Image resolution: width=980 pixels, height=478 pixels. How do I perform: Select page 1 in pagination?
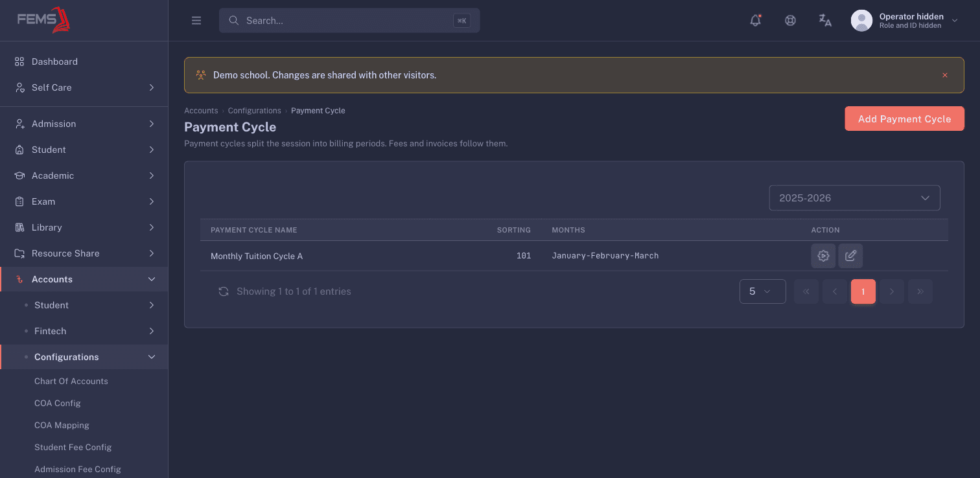pyautogui.click(x=863, y=291)
